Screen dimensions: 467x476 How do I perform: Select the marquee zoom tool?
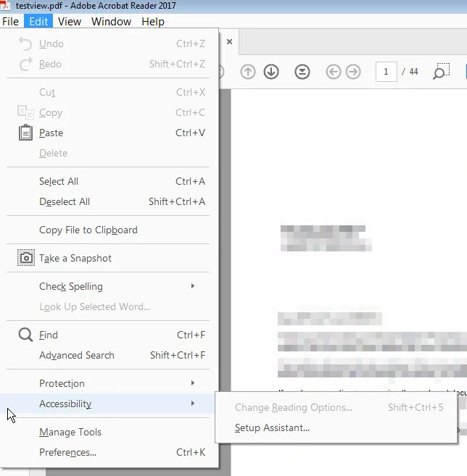tap(442, 71)
